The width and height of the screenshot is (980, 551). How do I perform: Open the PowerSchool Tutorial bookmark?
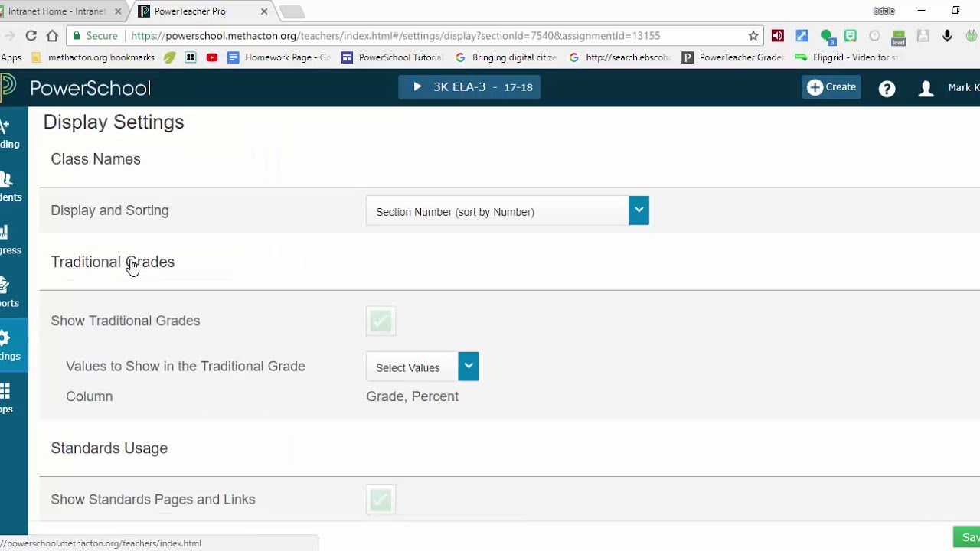392,57
